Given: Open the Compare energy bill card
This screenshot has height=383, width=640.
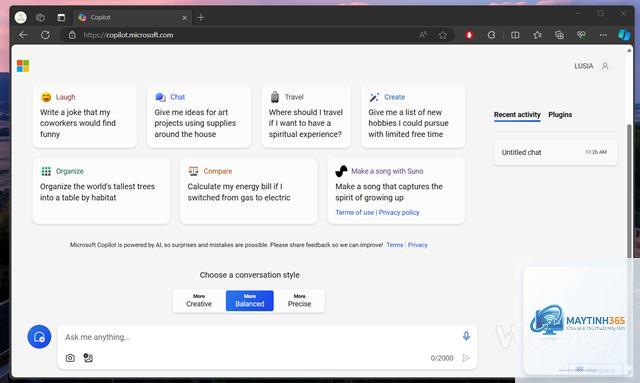Looking at the screenshot, I should 249,191.
